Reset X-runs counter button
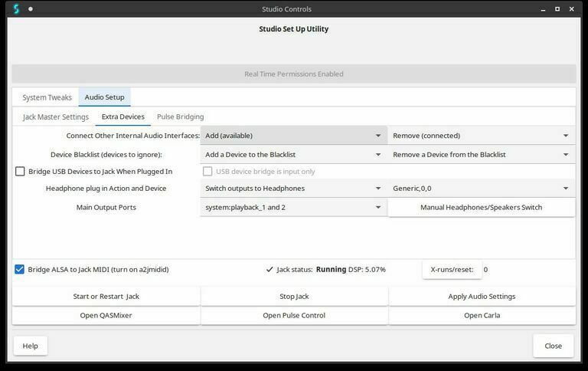The image size is (588, 371). pyautogui.click(x=452, y=270)
